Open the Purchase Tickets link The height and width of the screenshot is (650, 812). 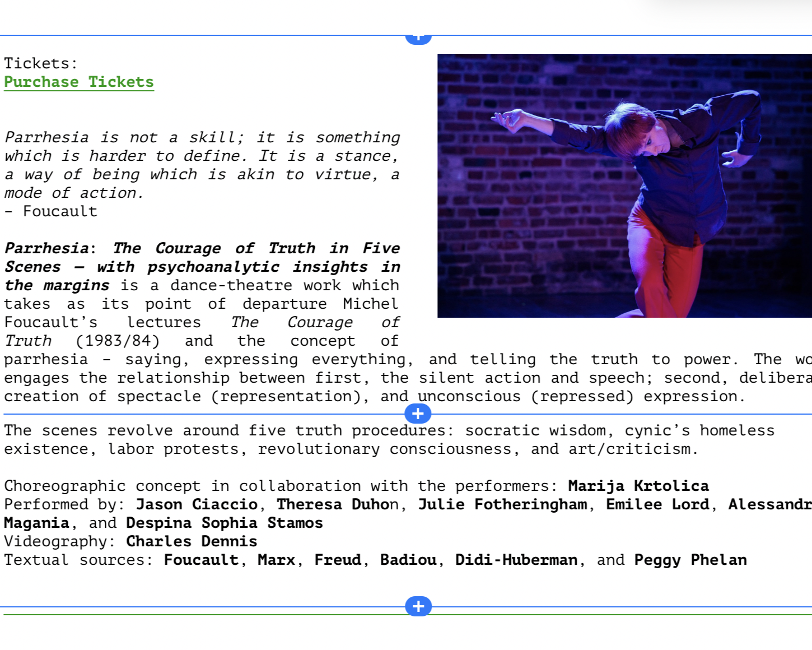pyautogui.click(x=79, y=82)
